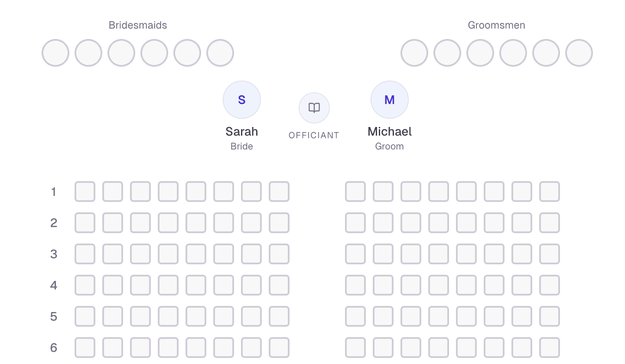Click the fourth Groomsmen circle
The height and width of the screenshot is (364, 625).
[x=513, y=52]
